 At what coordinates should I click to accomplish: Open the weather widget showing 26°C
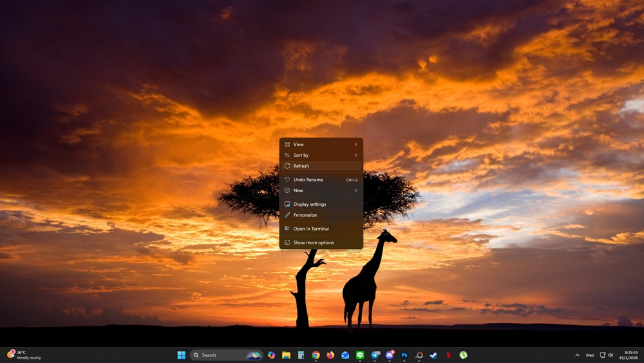pyautogui.click(x=24, y=355)
